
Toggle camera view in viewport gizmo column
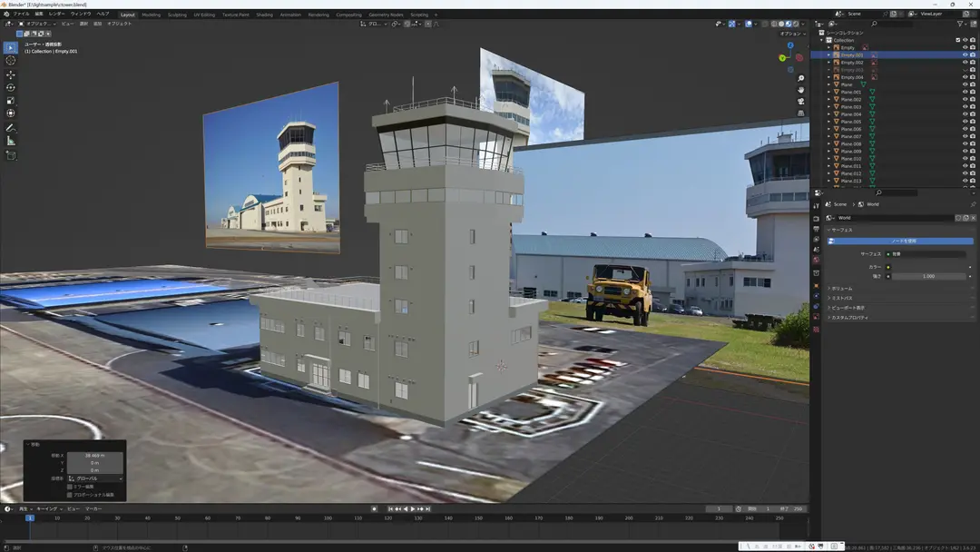[800, 102]
